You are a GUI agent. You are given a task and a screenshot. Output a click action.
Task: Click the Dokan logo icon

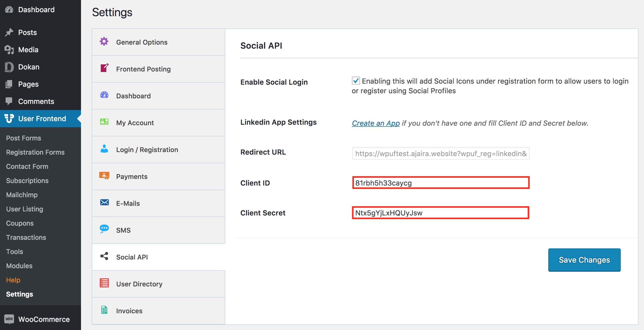click(9, 67)
